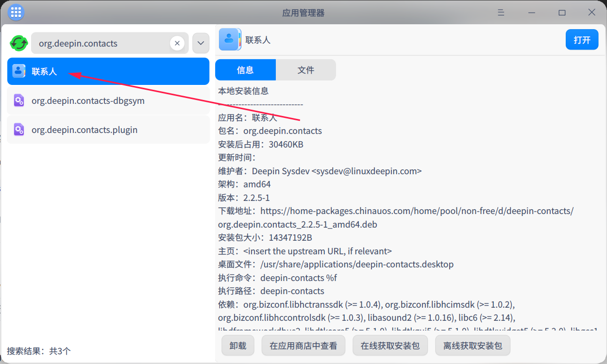Click the package icon next to org.deepin.contacts-dbgsym
Screen dimensions: 607x364
point(18,100)
